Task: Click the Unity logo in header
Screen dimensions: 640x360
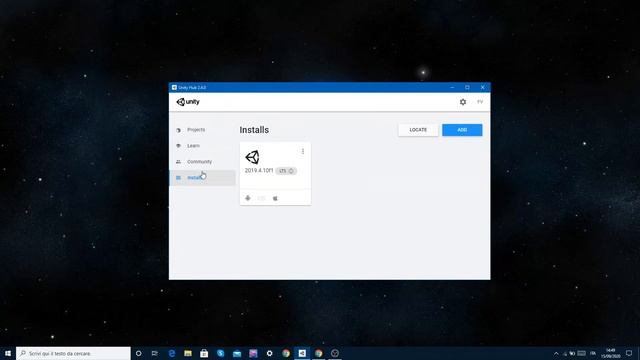Action: (188, 102)
